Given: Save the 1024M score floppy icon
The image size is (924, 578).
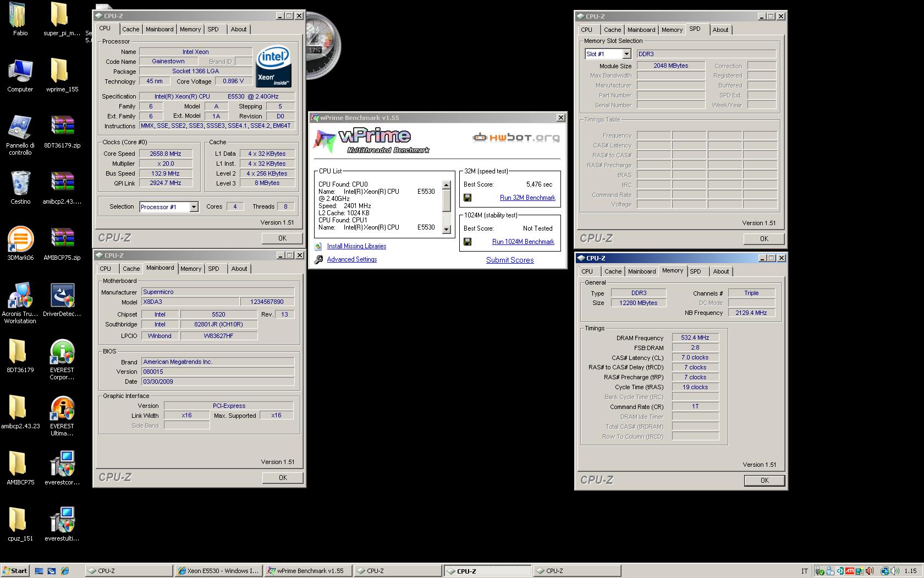Looking at the screenshot, I should [468, 242].
